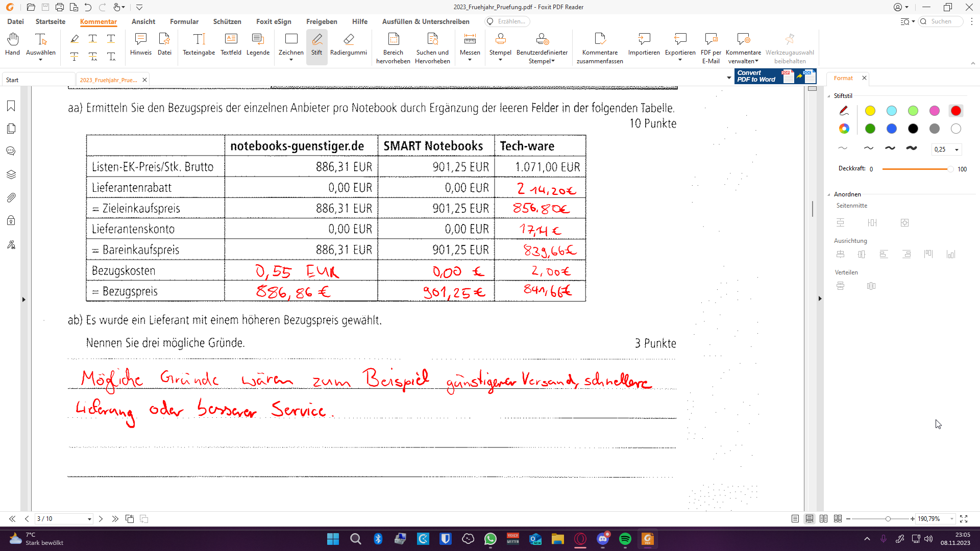Open the bookmarks panel in sidebar
This screenshot has height=551, width=980.
click(11, 106)
